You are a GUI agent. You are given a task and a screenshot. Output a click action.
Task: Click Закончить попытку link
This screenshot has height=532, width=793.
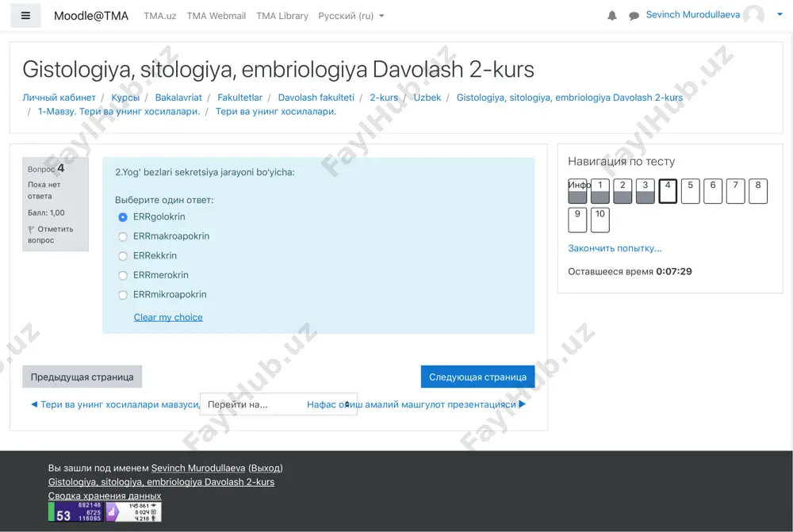pyautogui.click(x=615, y=248)
